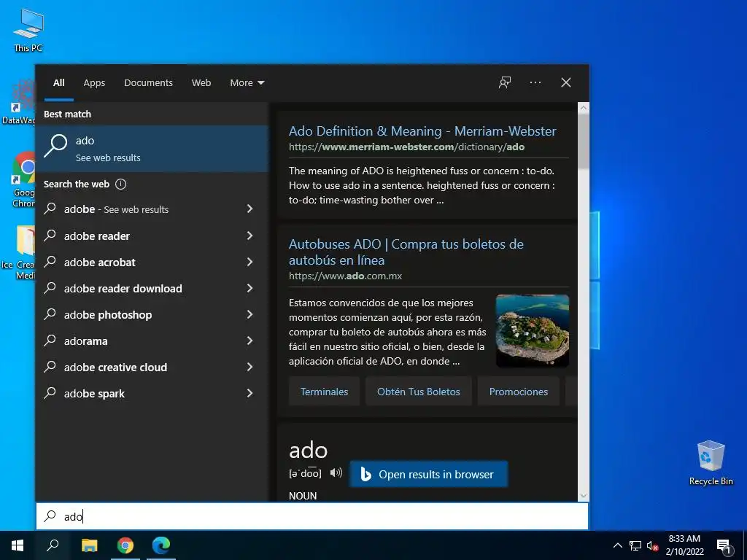Click the Obtén Tus Boletos button
747x560 pixels.
pos(418,392)
